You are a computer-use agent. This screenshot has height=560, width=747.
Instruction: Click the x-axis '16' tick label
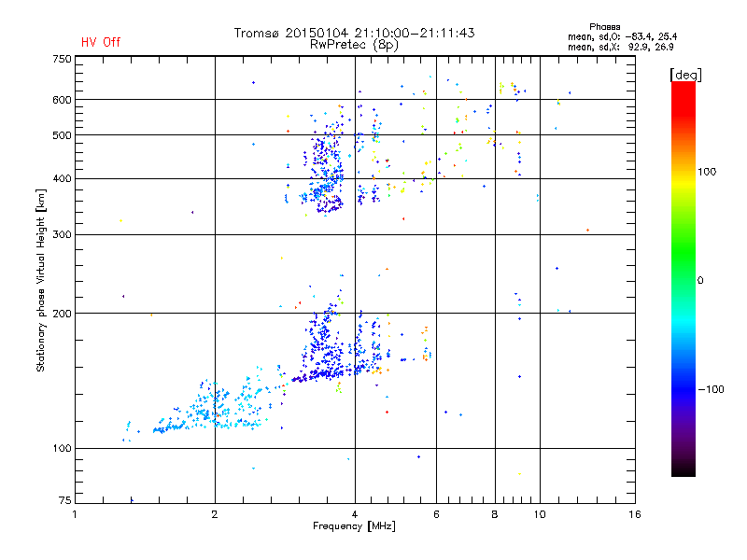click(x=635, y=514)
